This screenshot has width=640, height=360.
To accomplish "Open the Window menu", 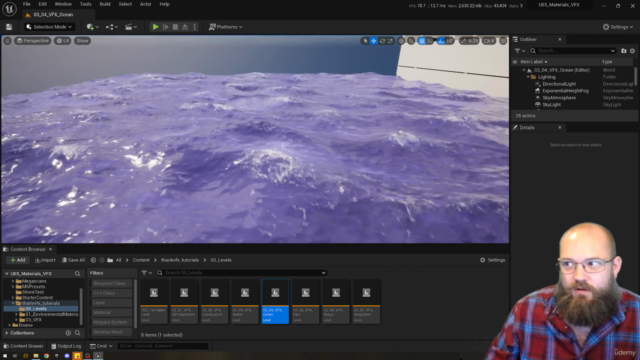I will click(63, 4).
